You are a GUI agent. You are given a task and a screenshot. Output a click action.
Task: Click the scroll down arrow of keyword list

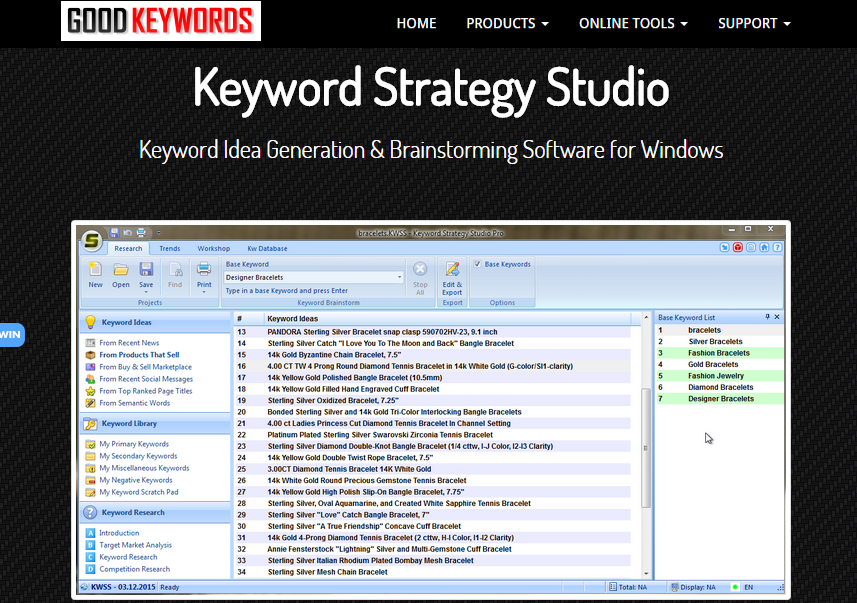coord(646,574)
